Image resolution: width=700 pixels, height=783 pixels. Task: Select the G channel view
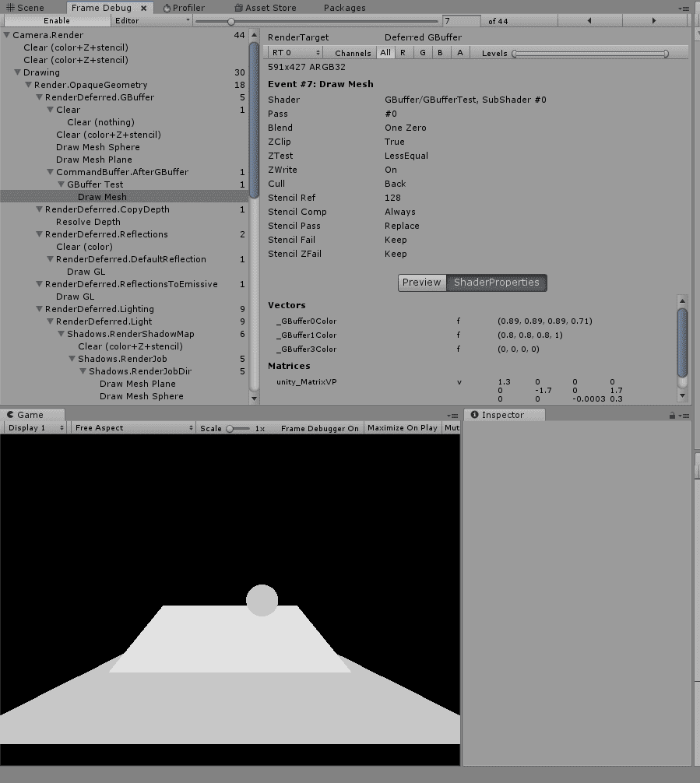(x=422, y=53)
